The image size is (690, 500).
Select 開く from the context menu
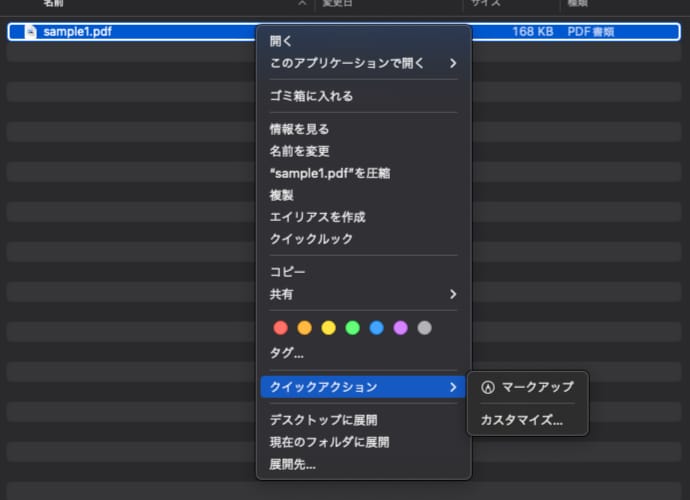[x=281, y=41]
